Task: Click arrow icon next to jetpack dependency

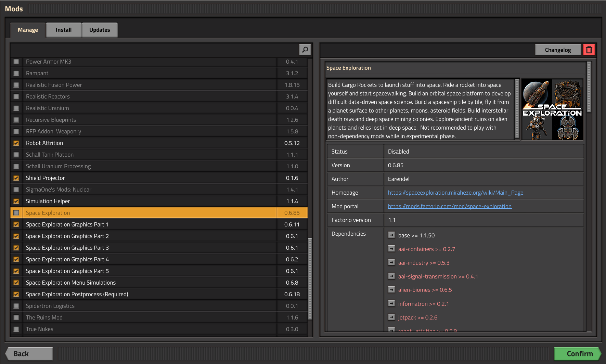Action: [391, 317]
